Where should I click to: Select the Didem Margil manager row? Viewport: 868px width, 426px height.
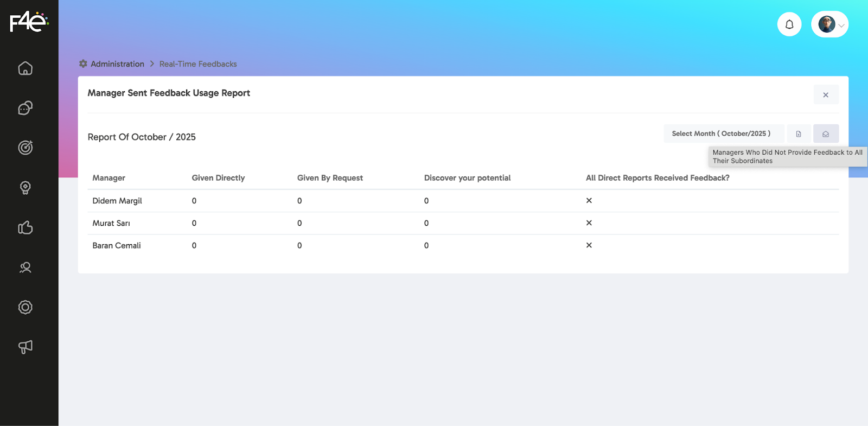pos(117,201)
